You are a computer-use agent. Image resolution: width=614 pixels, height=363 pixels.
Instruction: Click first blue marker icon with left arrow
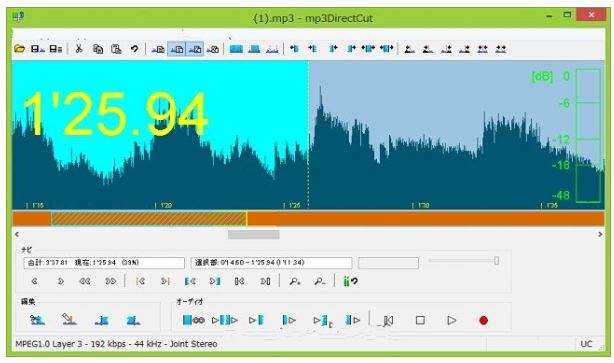(294, 49)
